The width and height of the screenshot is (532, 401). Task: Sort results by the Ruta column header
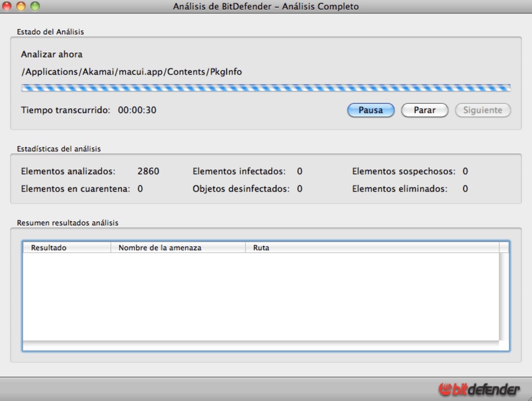tap(372, 247)
